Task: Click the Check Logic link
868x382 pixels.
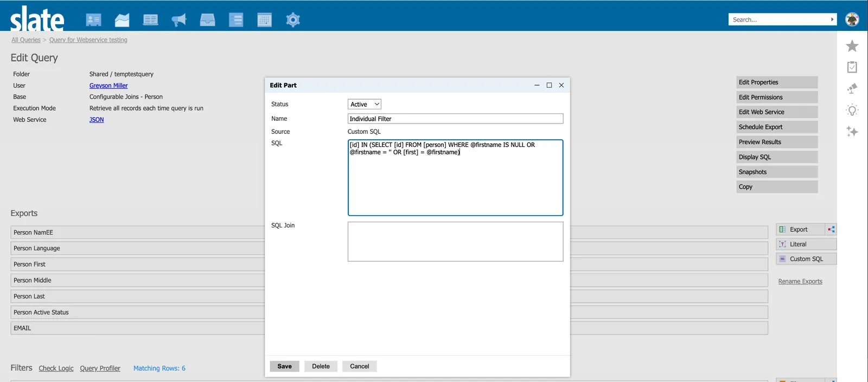Action: click(56, 368)
